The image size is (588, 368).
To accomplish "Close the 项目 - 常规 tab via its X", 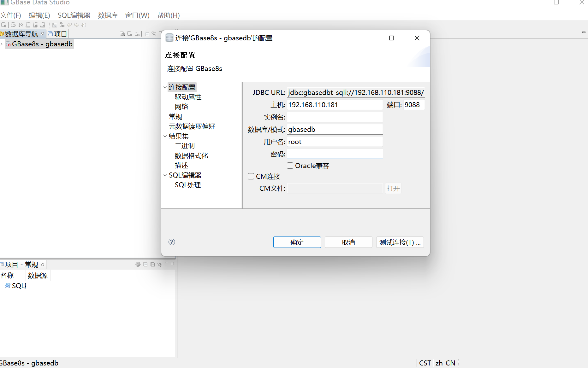I will [x=42, y=264].
